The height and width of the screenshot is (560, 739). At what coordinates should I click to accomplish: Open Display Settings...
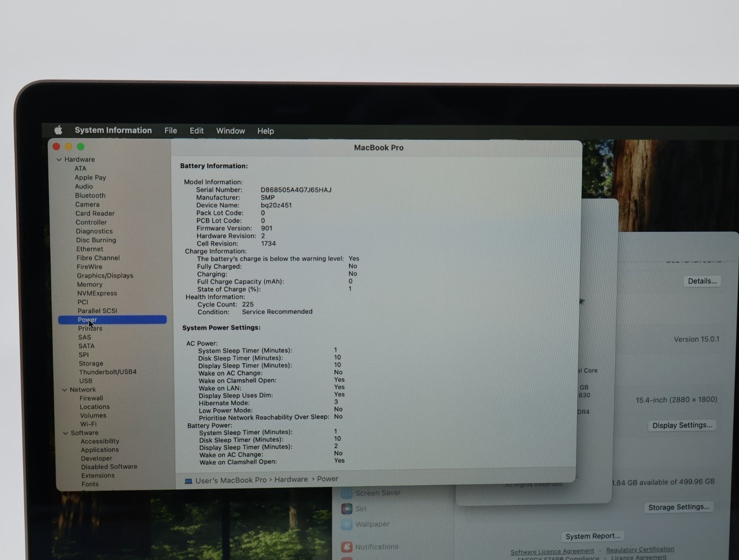coord(682,425)
